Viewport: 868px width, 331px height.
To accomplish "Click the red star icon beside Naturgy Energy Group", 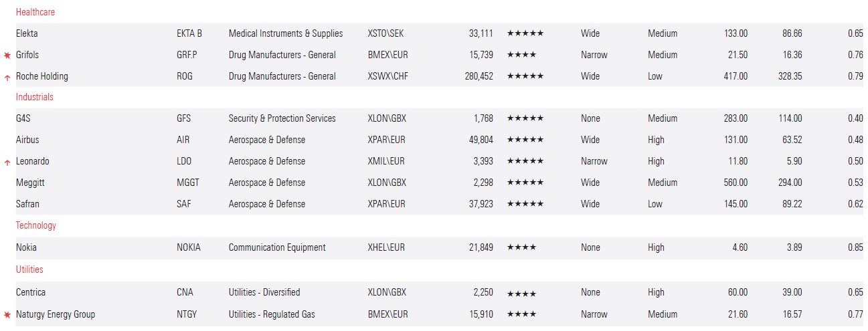I will [x=7, y=314].
